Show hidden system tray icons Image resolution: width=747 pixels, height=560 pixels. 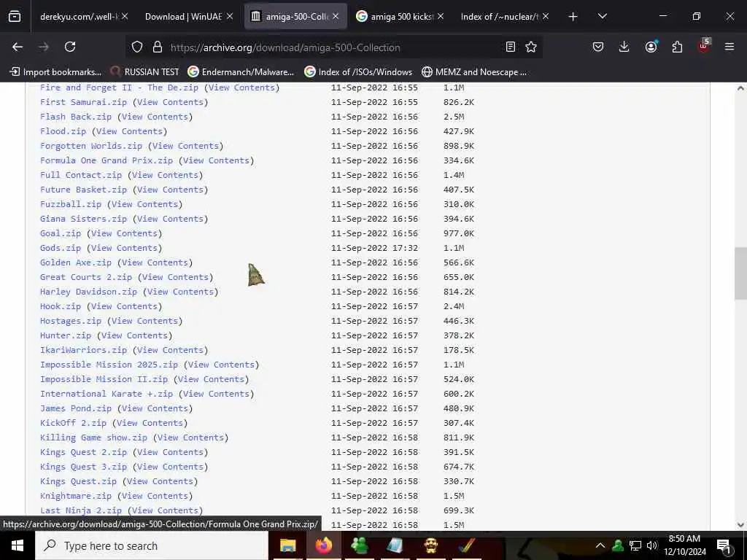(600, 545)
